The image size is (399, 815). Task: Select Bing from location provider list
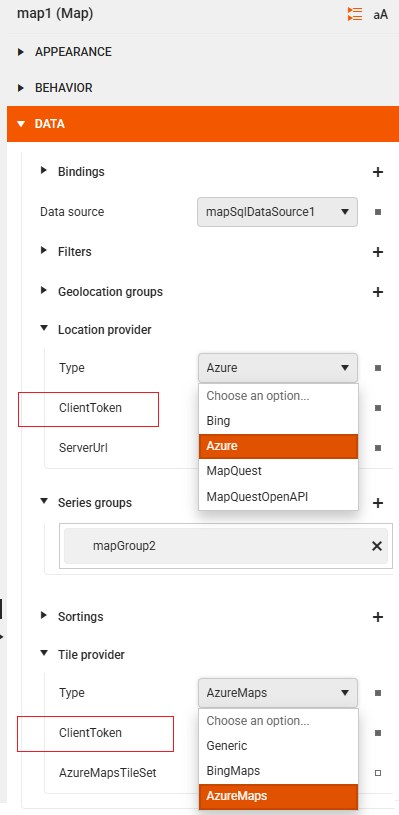click(x=278, y=421)
